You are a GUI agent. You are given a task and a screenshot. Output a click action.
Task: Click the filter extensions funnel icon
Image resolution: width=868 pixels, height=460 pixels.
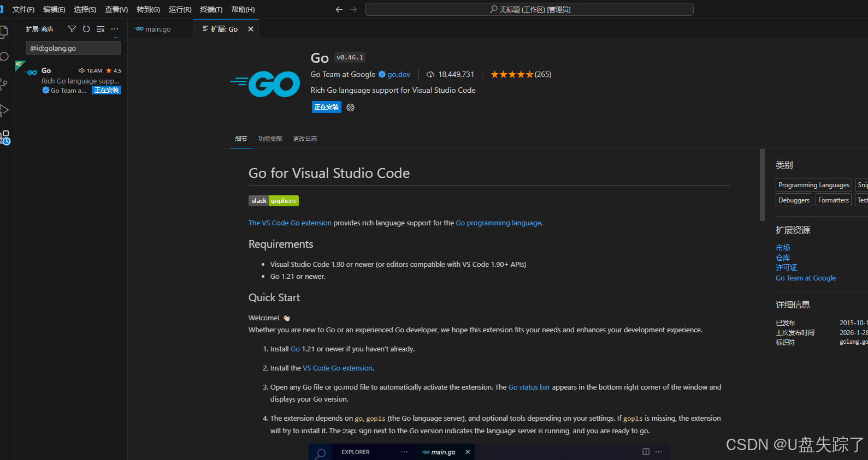(72, 29)
